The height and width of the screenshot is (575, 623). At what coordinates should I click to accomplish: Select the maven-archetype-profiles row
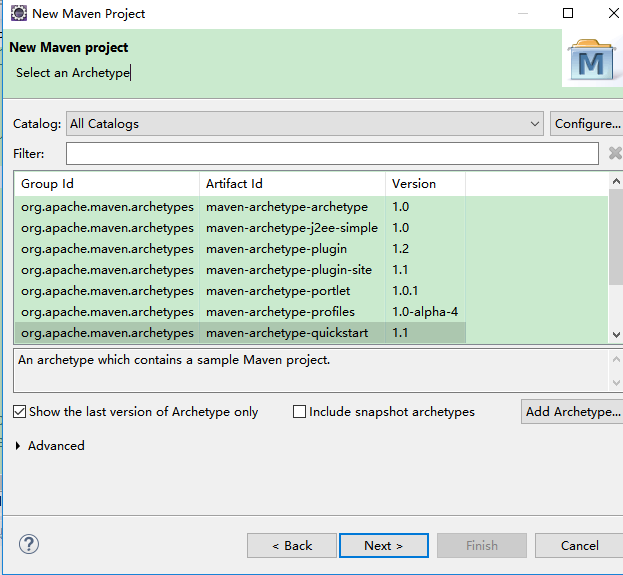[240, 312]
